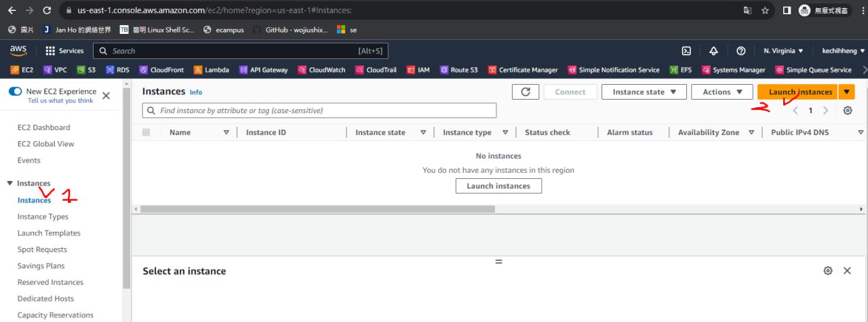Sort by Name column arrow

pyautogui.click(x=226, y=132)
